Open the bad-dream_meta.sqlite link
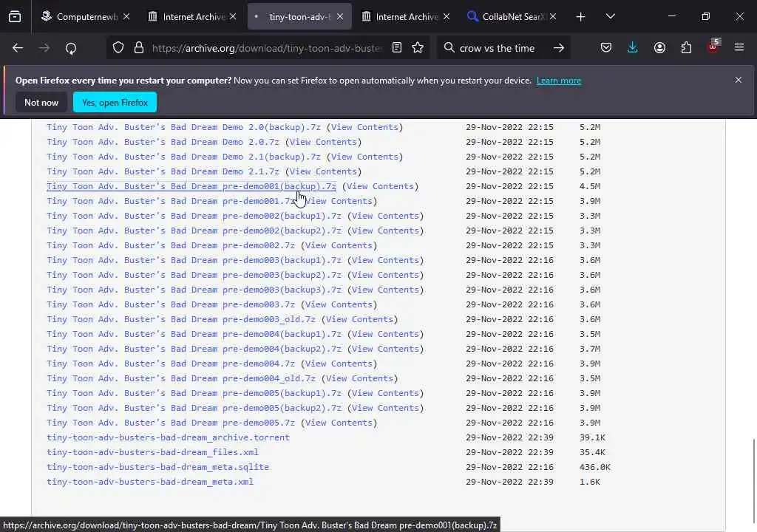The image size is (757, 532). (x=158, y=467)
